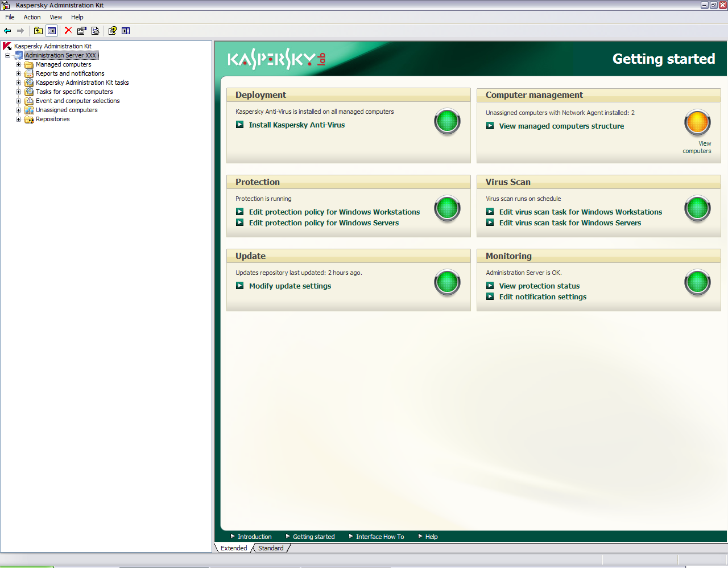Click the green status light in Update

(448, 282)
